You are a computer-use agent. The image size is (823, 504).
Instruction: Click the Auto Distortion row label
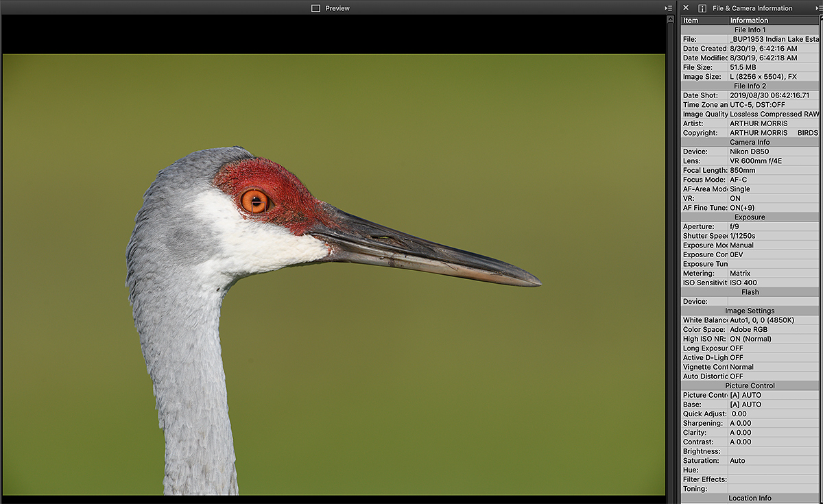tap(705, 376)
